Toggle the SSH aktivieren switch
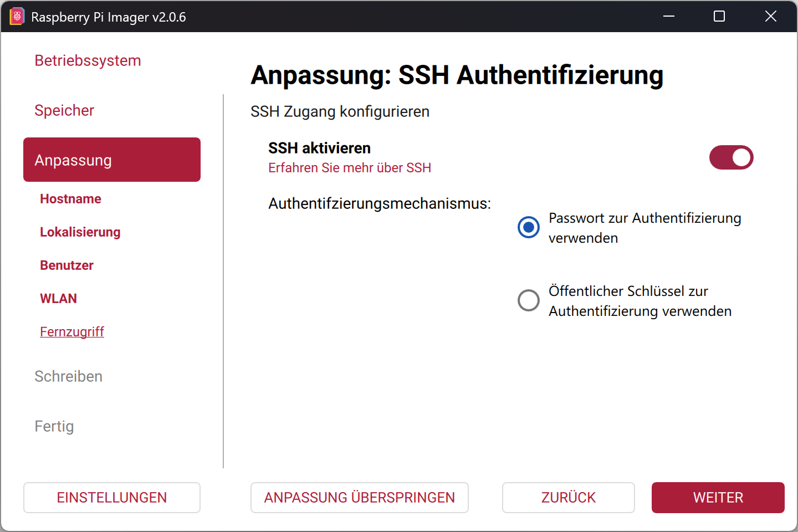 coord(731,157)
